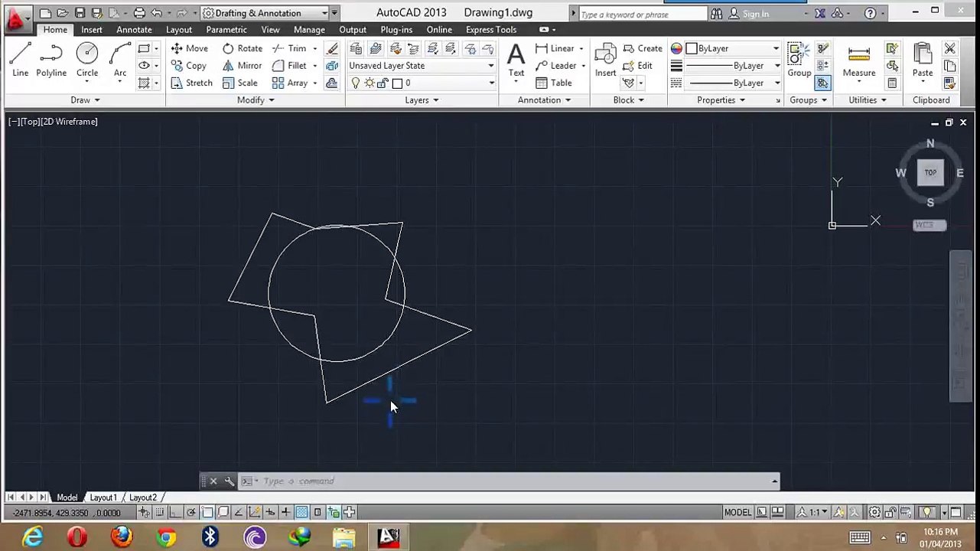Expand the Draw panel
980x551 pixels.
pyautogui.click(x=85, y=100)
